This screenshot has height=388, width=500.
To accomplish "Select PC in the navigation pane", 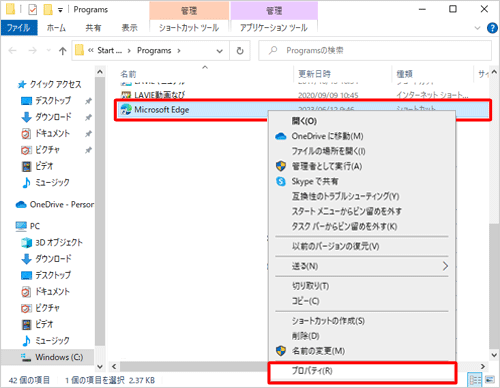I will (28, 226).
